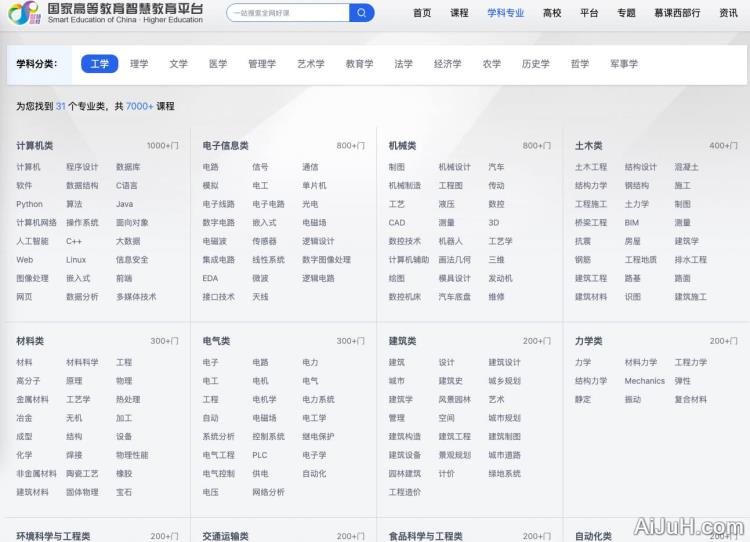Click the 数字图像处理 keyword link
The image size is (750, 542).
pos(326,260)
